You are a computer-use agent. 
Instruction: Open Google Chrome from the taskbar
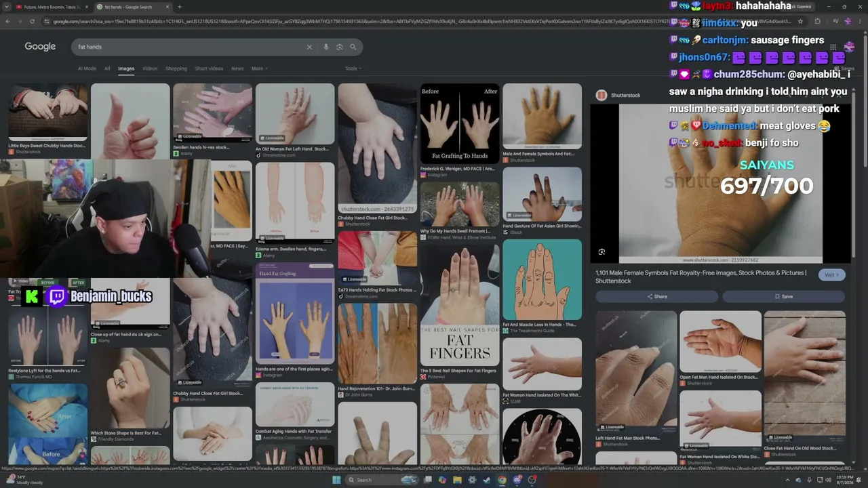(502, 480)
